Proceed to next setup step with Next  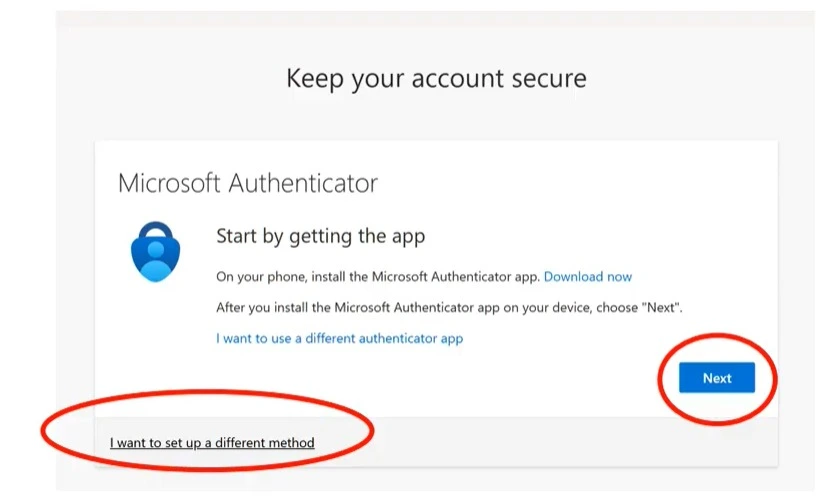717,378
